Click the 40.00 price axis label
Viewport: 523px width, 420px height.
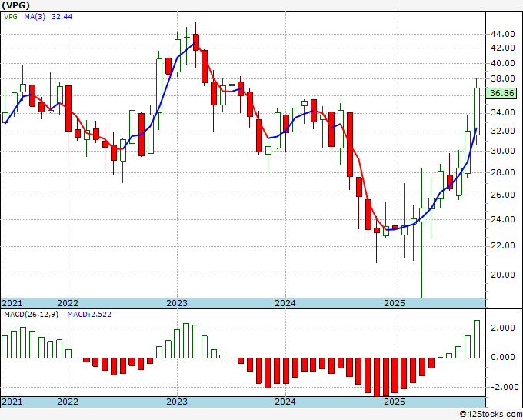(x=503, y=63)
